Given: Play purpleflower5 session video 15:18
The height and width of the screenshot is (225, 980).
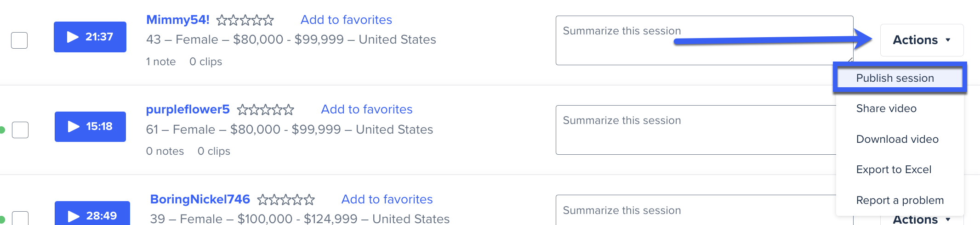Looking at the screenshot, I should pyautogui.click(x=90, y=126).
